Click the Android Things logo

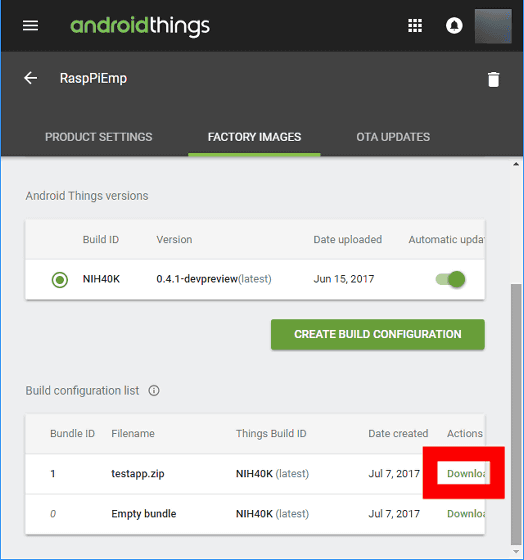(140, 26)
